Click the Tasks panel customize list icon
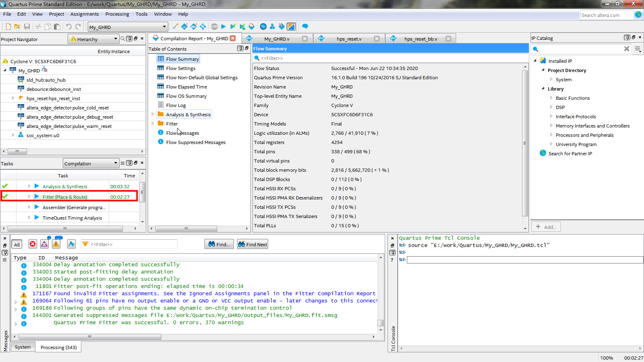This screenshot has height=362, width=644. tap(122, 163)
